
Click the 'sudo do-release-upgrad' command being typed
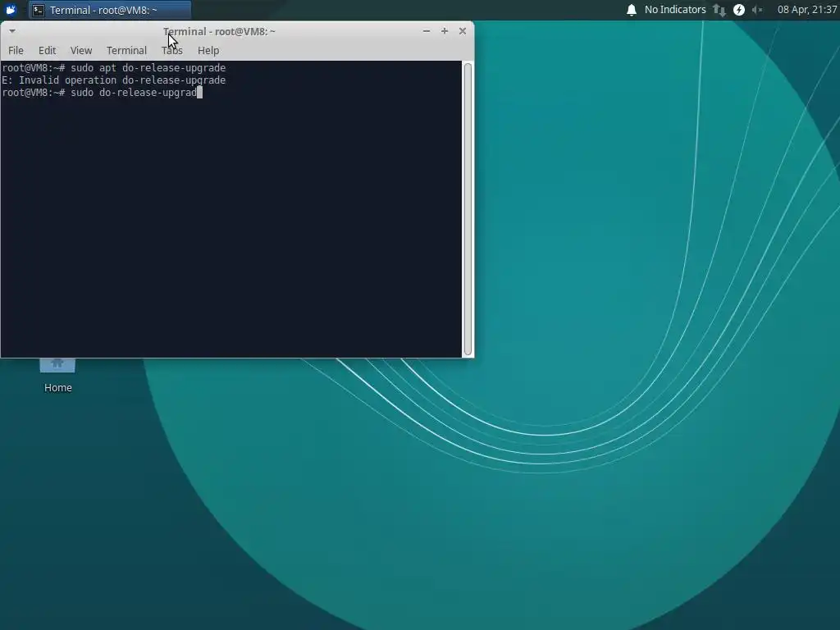[x=134, y=93]
